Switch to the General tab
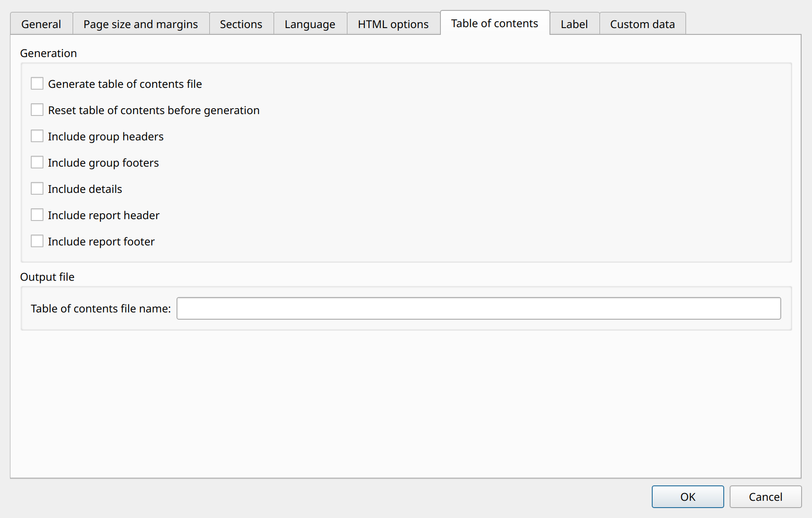812x518 pixels. [41, 24]
